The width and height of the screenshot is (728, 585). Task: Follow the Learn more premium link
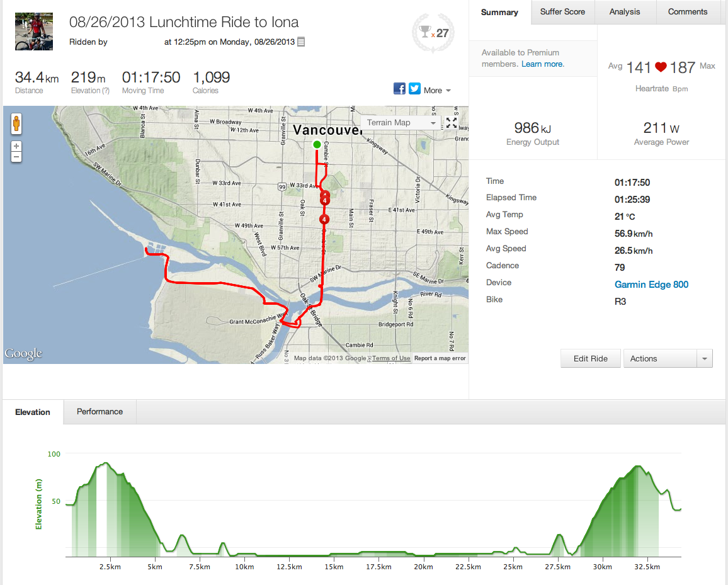tap(543, 64)
